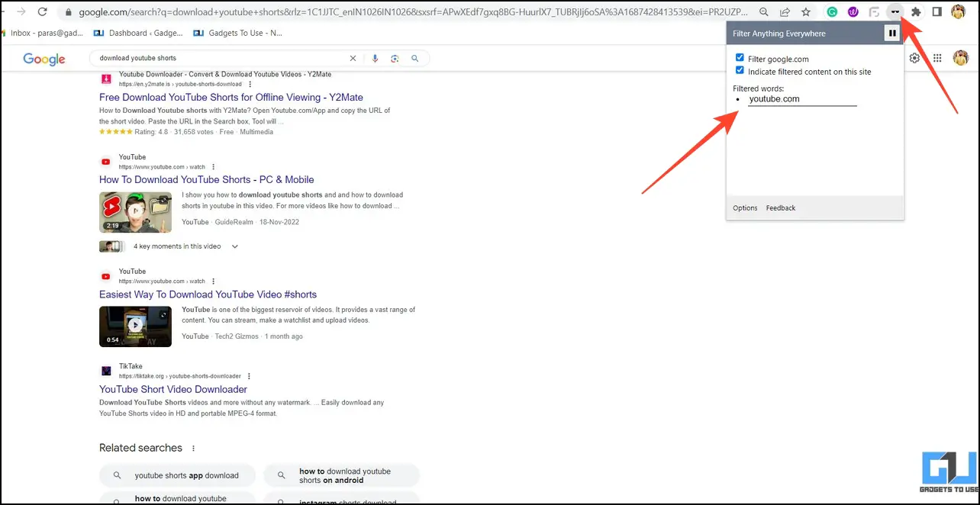Open Google apps grid icon
The image size is (980, 505).
pyautogui.click(x=937, y=58)
